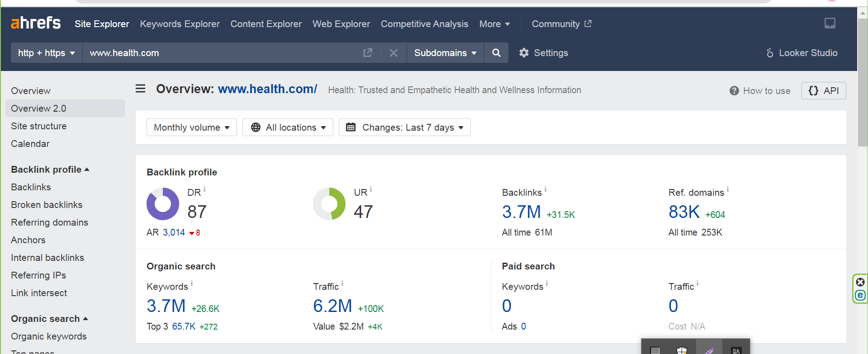
Task: Click paid Keywords info icon
Action: coord(547,283)
